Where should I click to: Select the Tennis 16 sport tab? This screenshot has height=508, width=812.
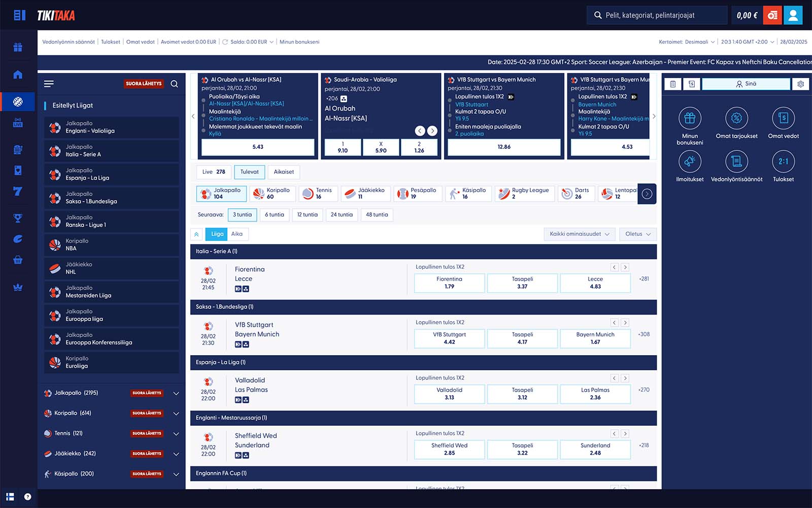(x=318, y=194)
